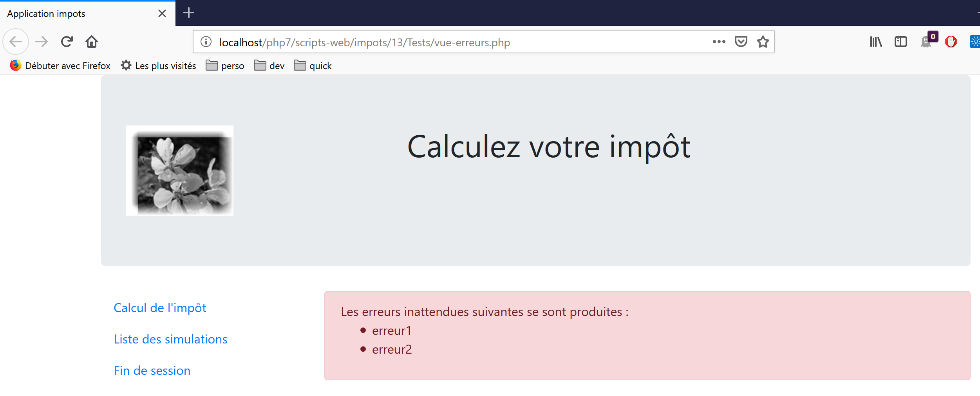Expand the perso bookmarks folder
Viewport: 980px width, 396px height.
[x=225, y=65]
